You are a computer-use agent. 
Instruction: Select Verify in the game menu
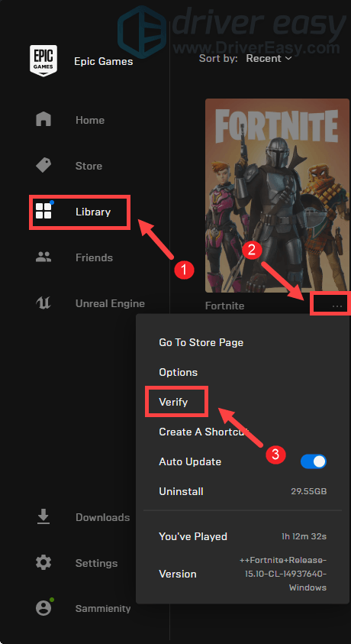(173, 402)
